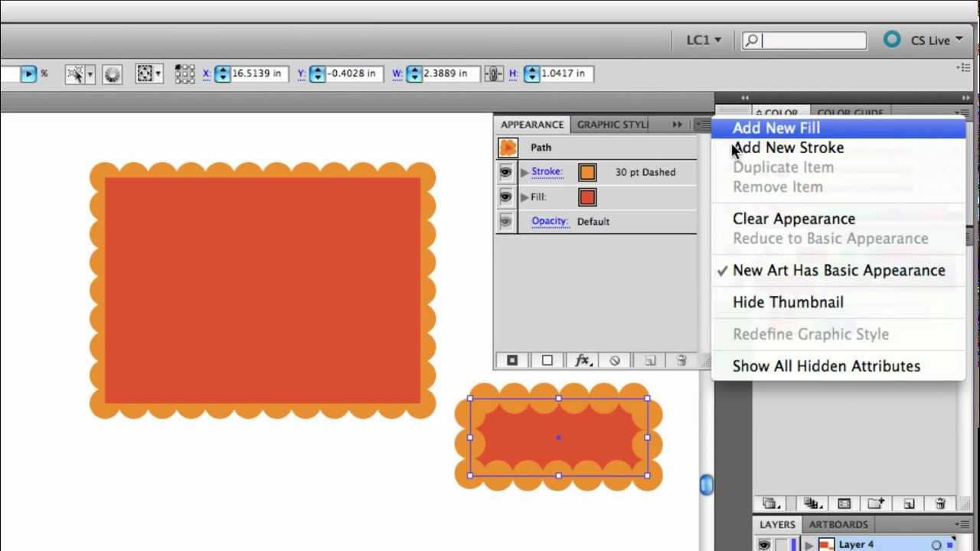
Task: Open the Make/Release Clipping Mask icon
Action: pyautogui.click(x=844, y=504)
